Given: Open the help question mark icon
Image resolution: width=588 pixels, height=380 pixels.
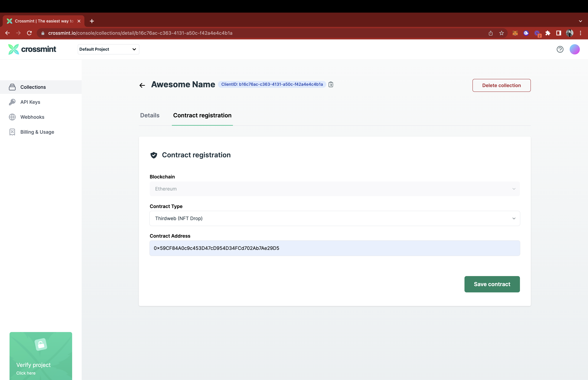Looking at the screenshot, I should click(560, 49).
